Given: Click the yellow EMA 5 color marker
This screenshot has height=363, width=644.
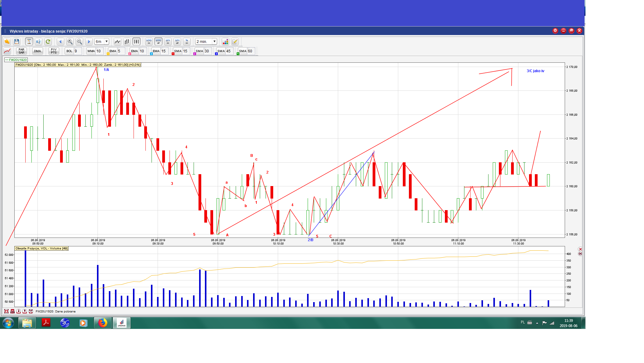Looking at the screenshot, I should click(x=108, y=54).
